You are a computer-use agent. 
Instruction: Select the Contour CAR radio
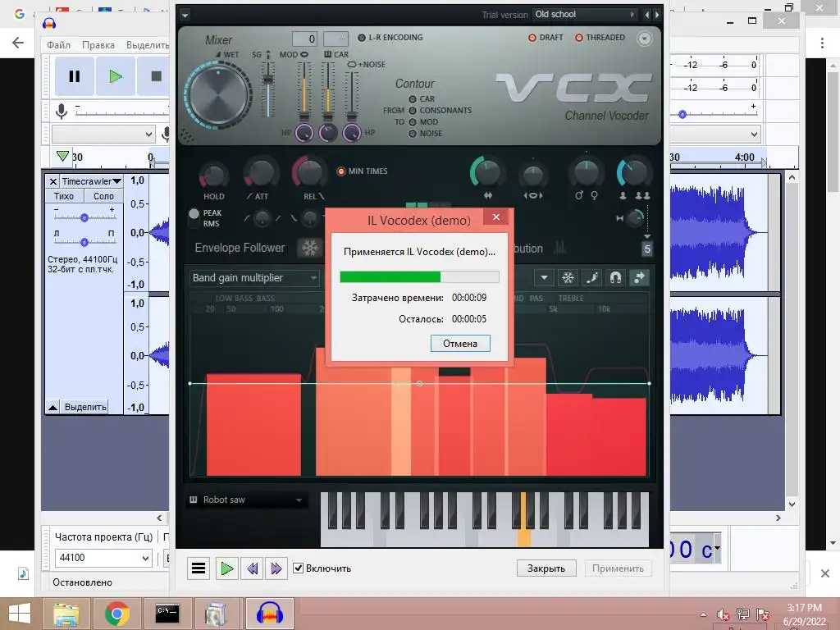click(x=413, y=99)
